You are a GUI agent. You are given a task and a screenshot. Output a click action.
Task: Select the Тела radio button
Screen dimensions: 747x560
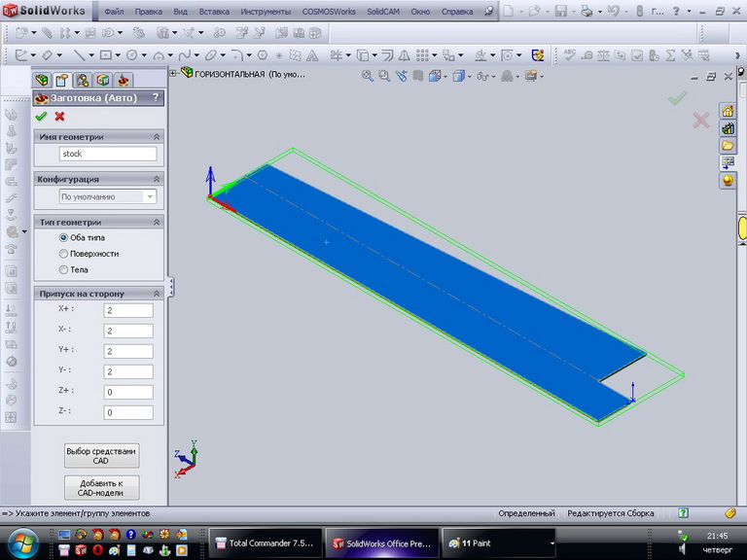[x=63, y=269]
